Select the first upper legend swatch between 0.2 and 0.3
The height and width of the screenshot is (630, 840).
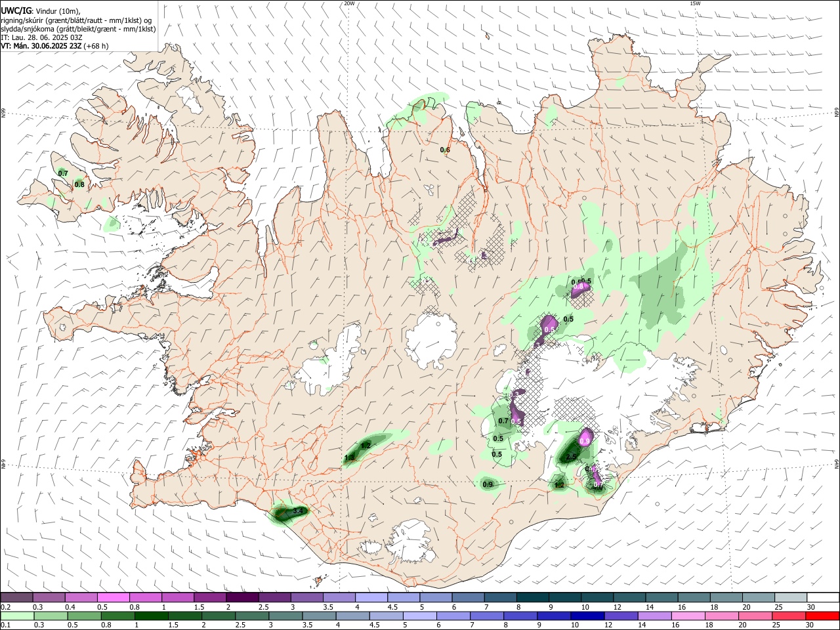[x=16, y=597]
